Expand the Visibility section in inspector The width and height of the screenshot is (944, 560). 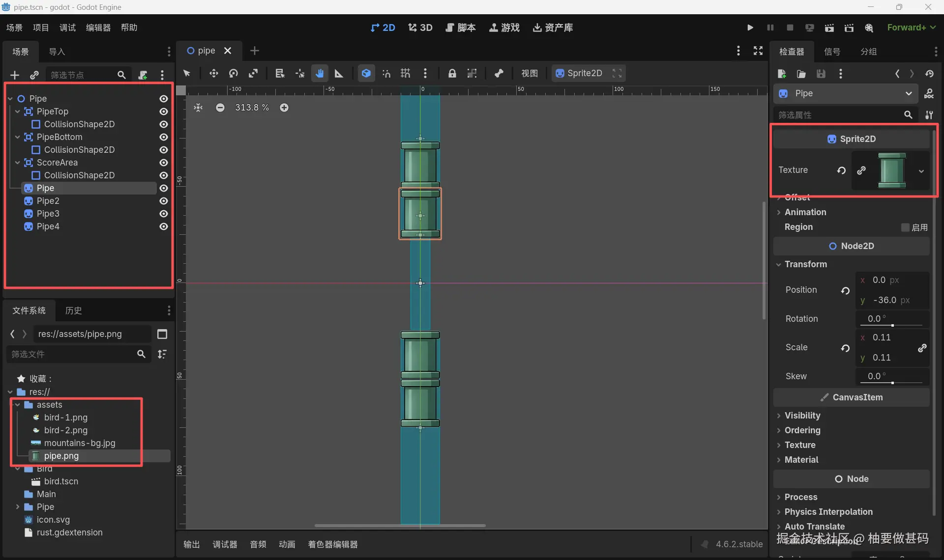tap(802, 416)
